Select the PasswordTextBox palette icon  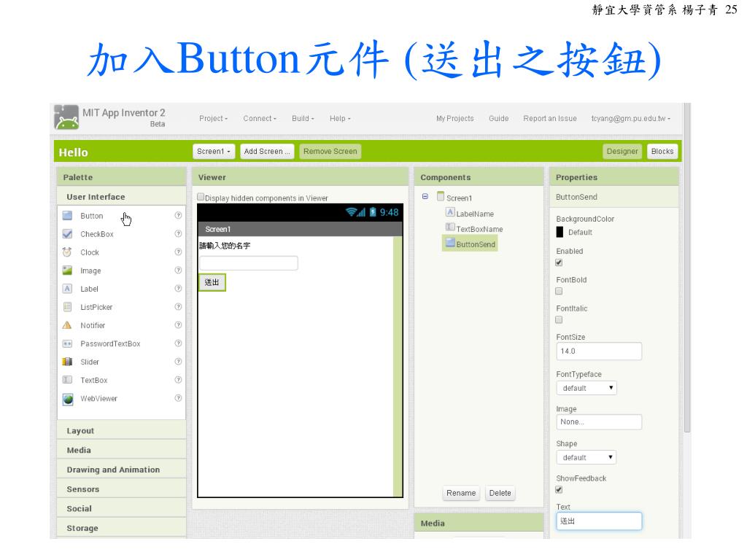pyautogui.click(x=68, y=343)
